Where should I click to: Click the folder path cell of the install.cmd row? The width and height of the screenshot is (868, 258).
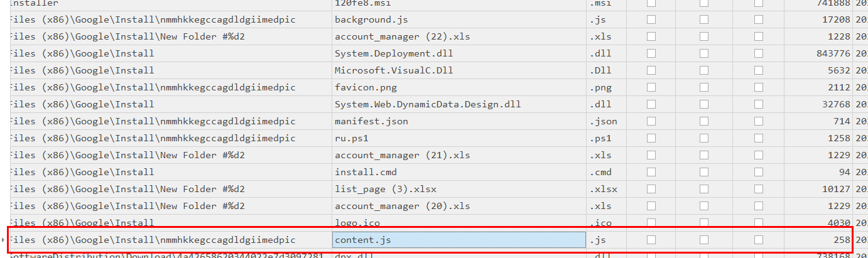click(170, 172)
